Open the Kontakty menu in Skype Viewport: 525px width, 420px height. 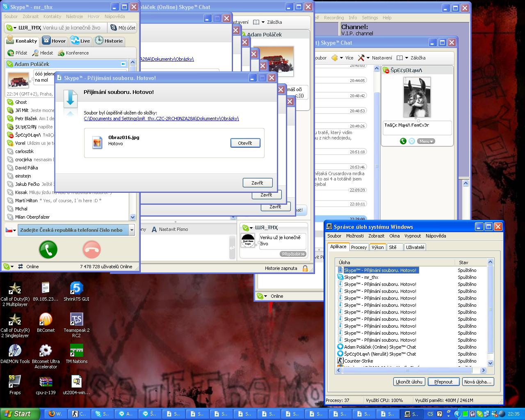(52, 16)
